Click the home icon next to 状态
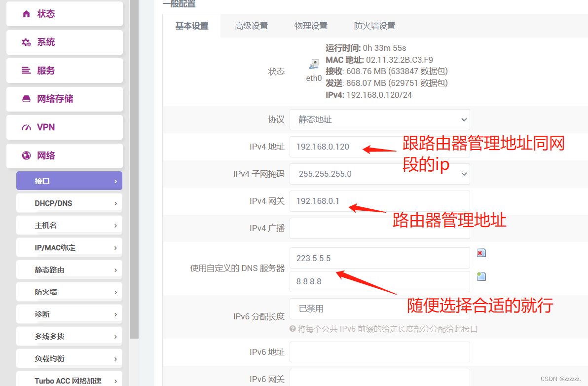 pyautogui.click(x=26, y=14)
